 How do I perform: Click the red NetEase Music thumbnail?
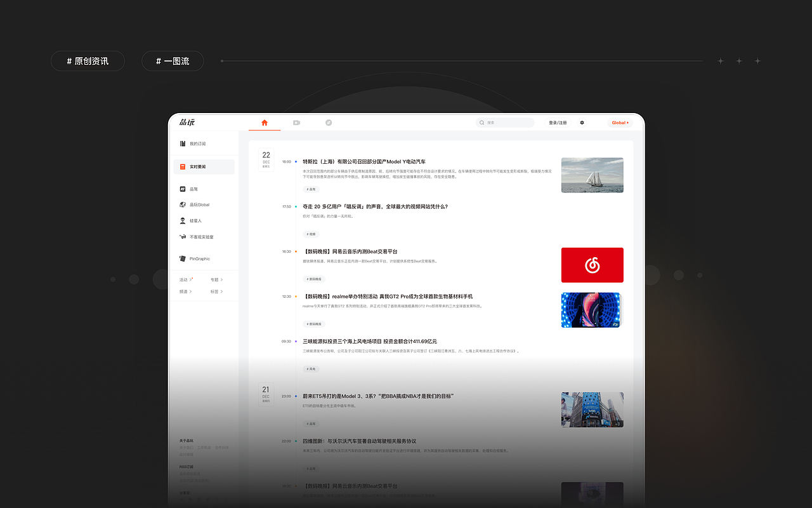tap(593, 265)
